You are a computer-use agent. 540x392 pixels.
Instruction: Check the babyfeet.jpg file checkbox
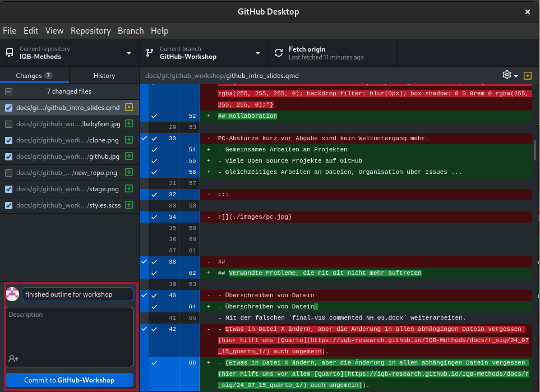coord(8,124)
